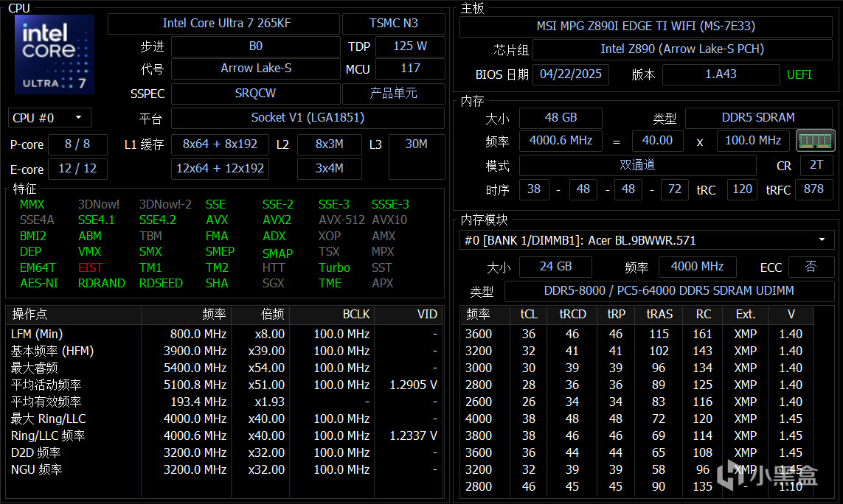Click the Arrow Lake-S codename field
This screenshot has height=504, width=843.
(x=255, y=69)
